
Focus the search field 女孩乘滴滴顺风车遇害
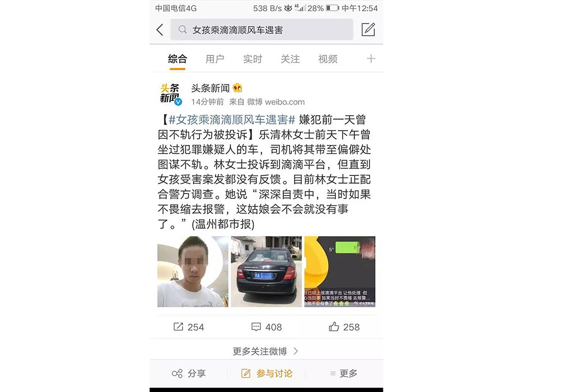coord(261,30)
